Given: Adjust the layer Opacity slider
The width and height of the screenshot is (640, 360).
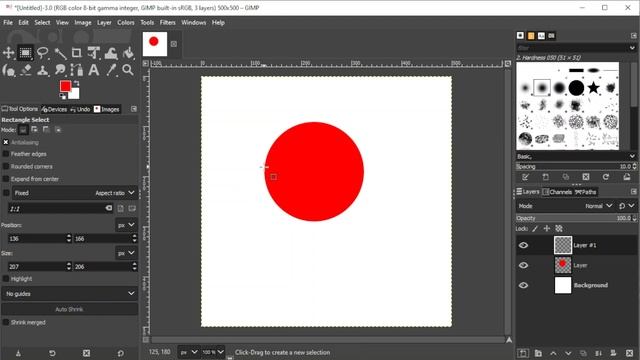Looking at the screenshot, I should pyautogui.click(x=576, y=218).
